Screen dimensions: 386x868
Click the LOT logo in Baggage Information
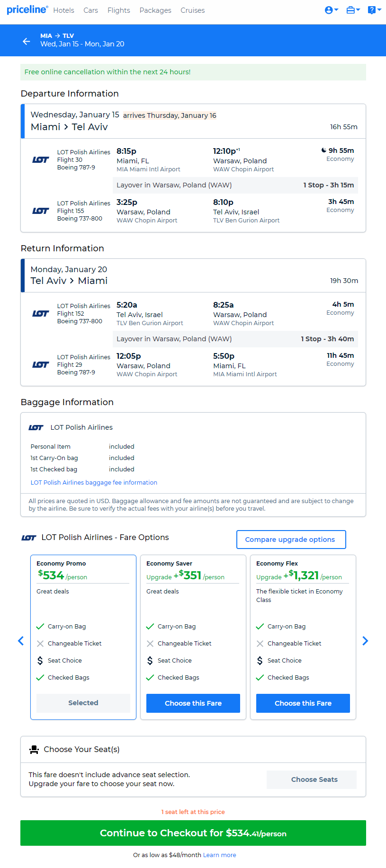pyautogui.click(x=36, y=427)
